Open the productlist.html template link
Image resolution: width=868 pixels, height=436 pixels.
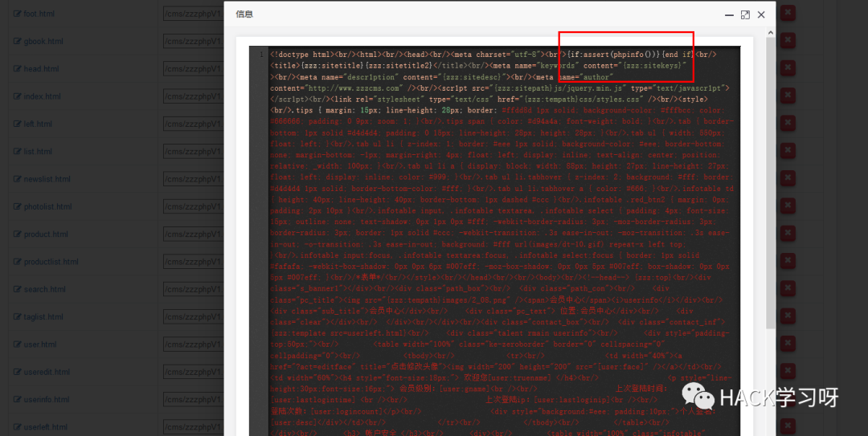[x=51, y=262]
